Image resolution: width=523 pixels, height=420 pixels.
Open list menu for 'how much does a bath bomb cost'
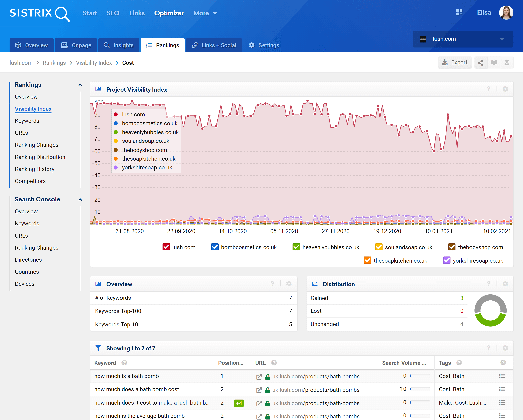(502, 389)
